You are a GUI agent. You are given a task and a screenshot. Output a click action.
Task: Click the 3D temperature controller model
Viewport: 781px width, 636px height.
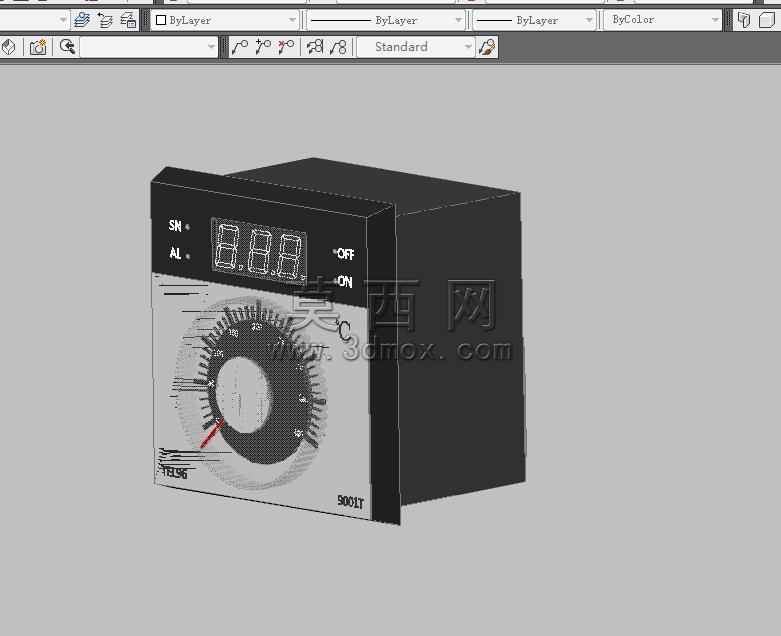coord(339,342)
